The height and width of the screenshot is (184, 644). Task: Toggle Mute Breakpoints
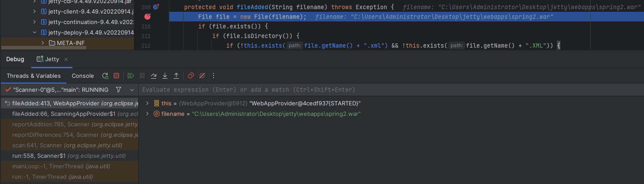pyautogui.click(x=202, y=76)
